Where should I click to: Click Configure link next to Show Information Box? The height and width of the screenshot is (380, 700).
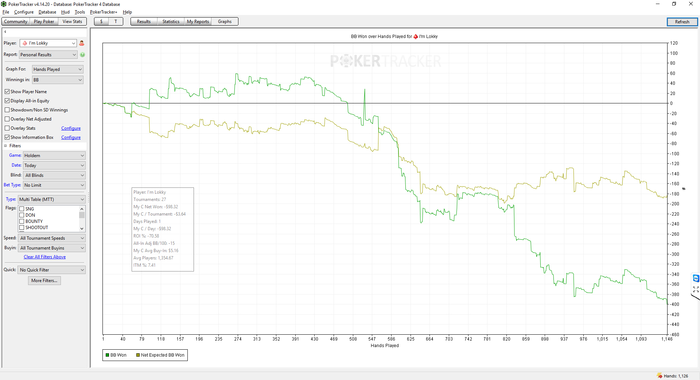coord(71,138)
